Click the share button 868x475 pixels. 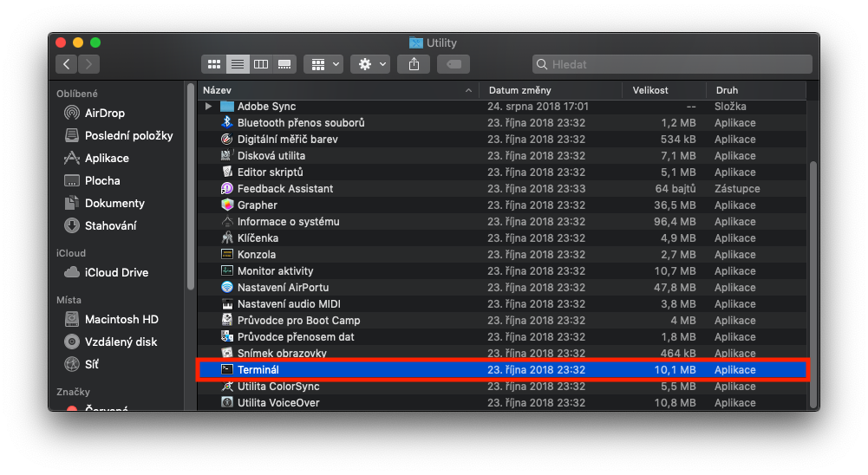pos(414,64)
